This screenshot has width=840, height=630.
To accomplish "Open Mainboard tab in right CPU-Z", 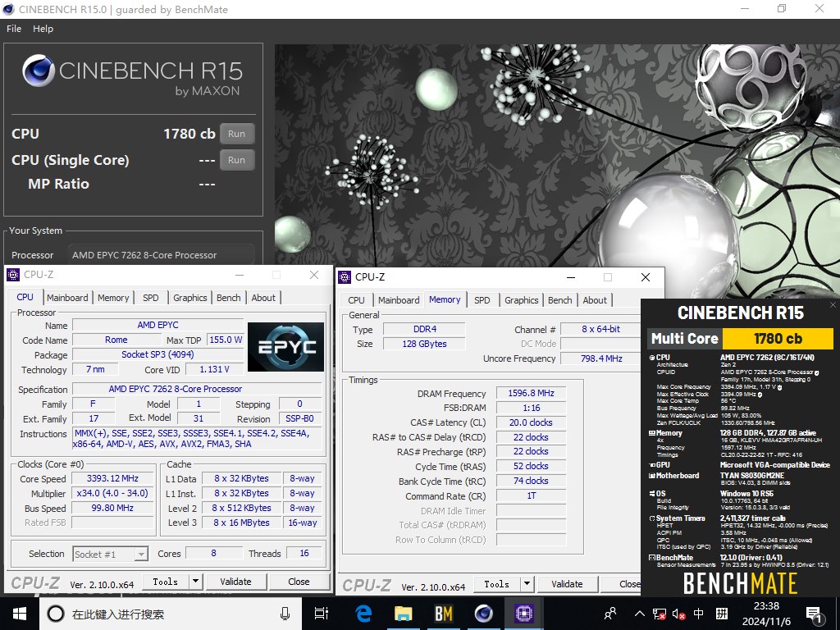I will pos(399,300).
